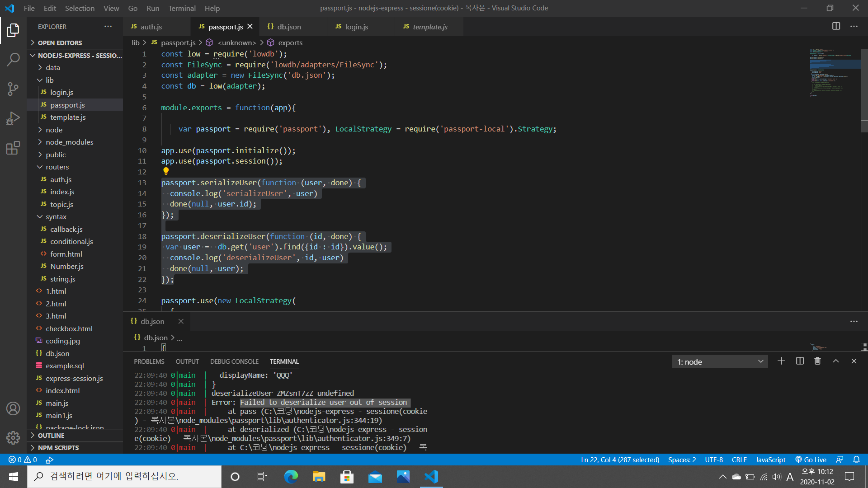Open the Terminal menu
Viewport: 868px width, 488px height.
coord(182,8)
